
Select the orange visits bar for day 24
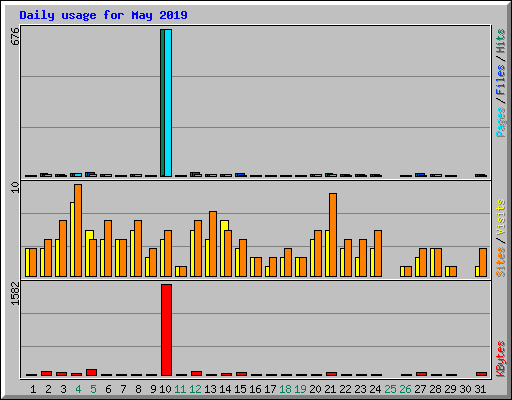pyautogui.click(x=378, y=253)
